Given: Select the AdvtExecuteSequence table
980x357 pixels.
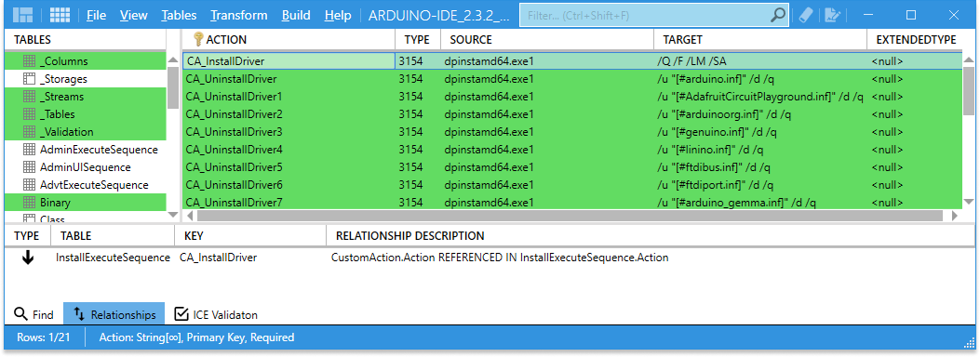Looking at the screenshot, I should pos(86,185).
